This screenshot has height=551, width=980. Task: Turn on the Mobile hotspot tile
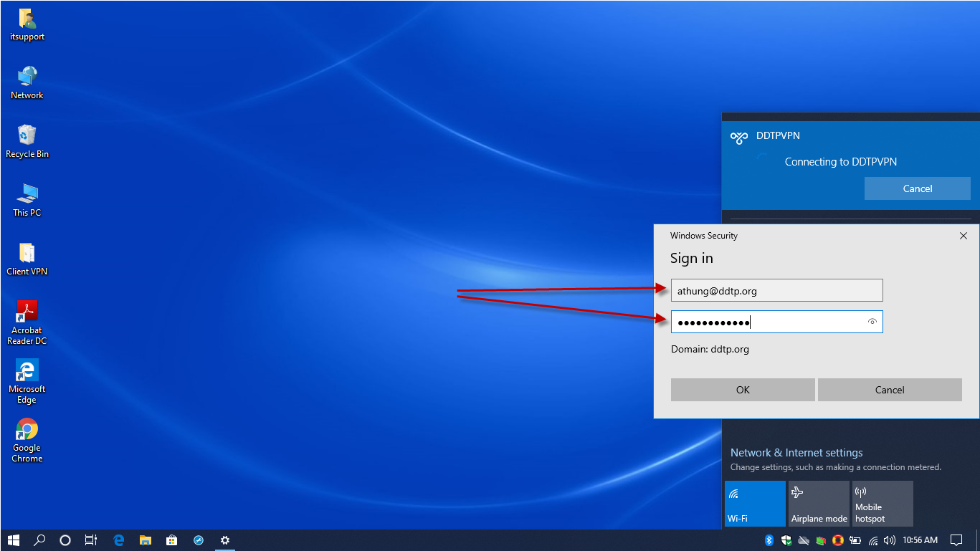tap(883, 504)
